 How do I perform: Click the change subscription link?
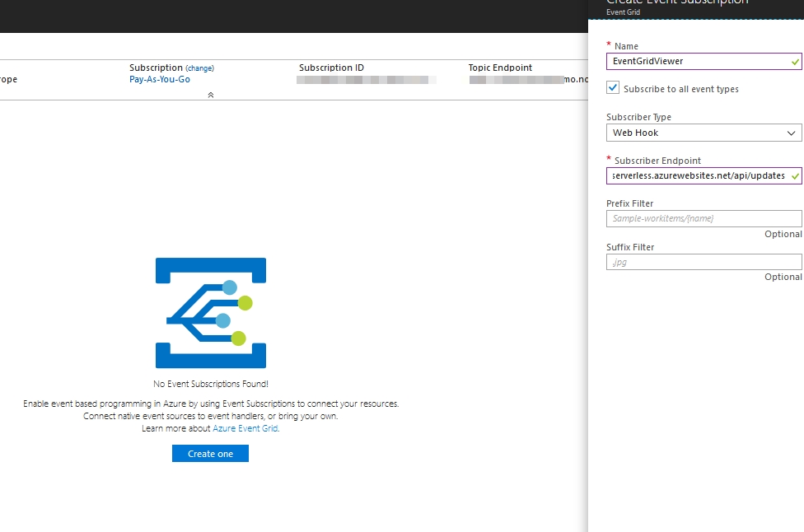click(200, 68)
